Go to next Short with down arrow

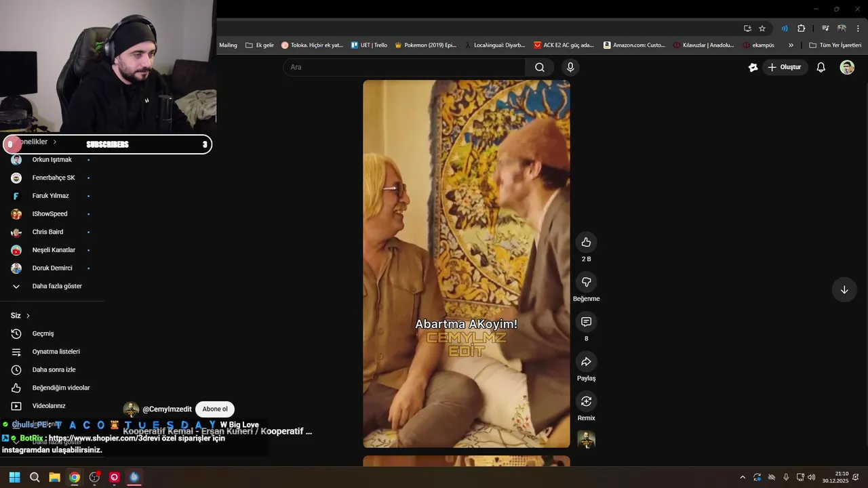tap(844, 289)
